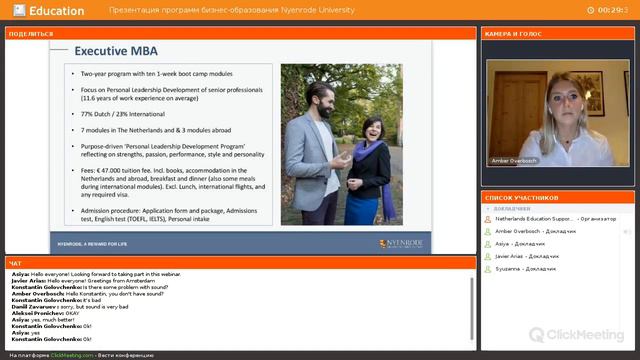This screenshot has height=360, width=640.
Task: Click Daniil Zavaruev's 'sound is very bad' message
Action: point(70,307)
